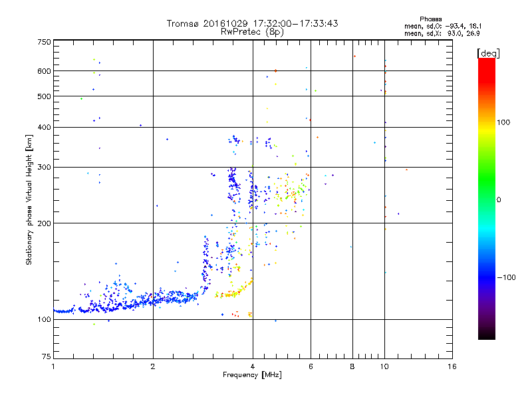
Task: Click the '6' frequency axis tick label
Action: coord(311,366)
